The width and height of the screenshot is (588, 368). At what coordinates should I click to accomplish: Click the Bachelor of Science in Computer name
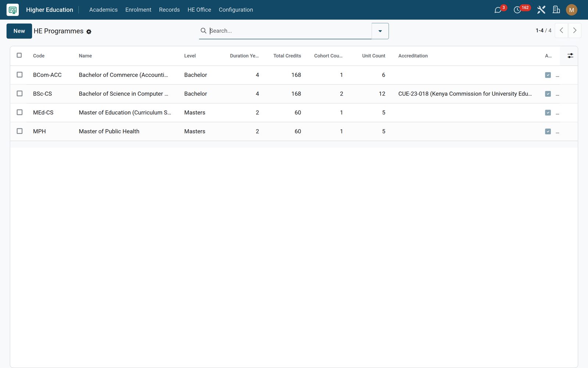tap(123, 94)
